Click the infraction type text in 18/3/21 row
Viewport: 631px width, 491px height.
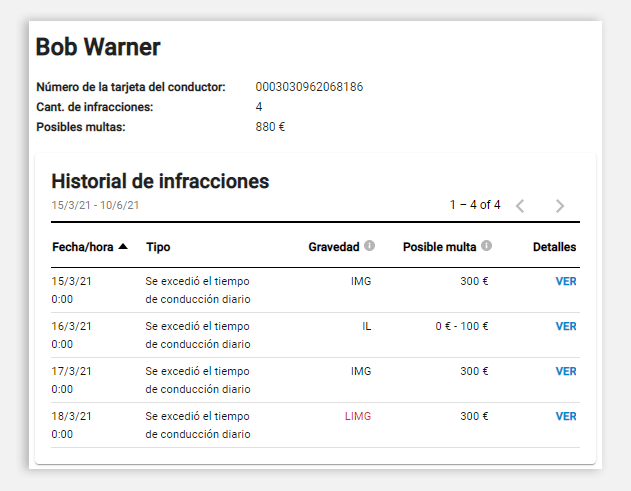(198, 425)
